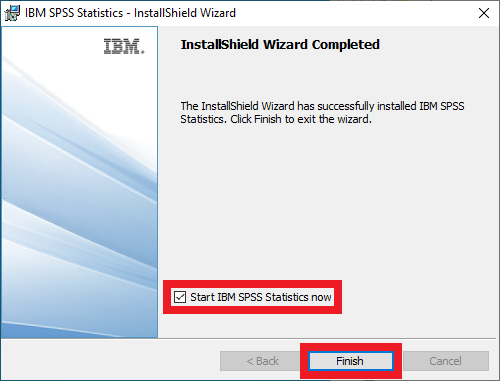Click empty title bar space left of close
This screenshot has width=500, height=381.
353,13
